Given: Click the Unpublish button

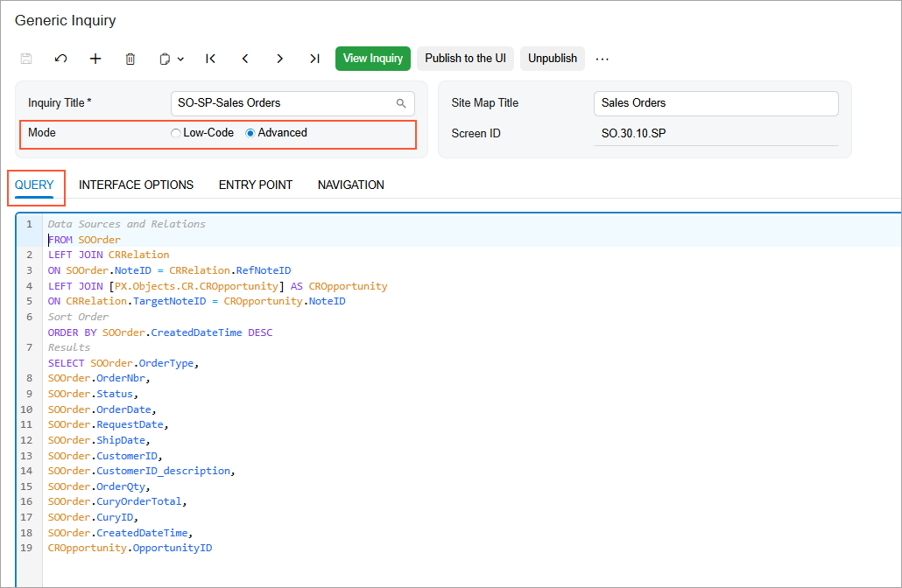Looking at the screenshot, I should coord(553,59).
